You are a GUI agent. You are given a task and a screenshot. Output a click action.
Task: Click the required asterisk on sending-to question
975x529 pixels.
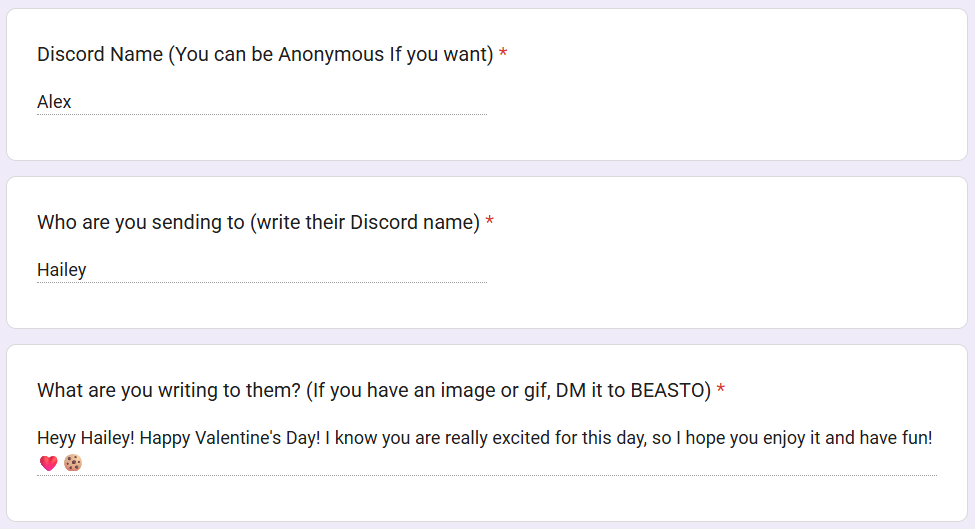(490, 223)
